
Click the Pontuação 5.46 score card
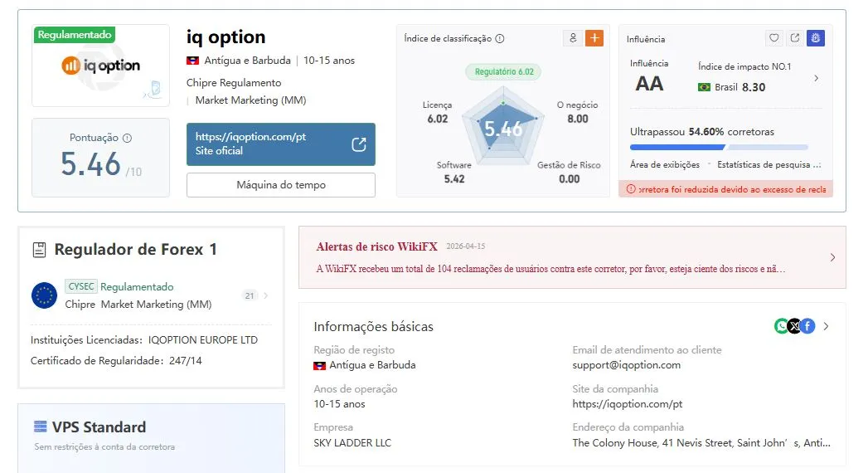tap(101, 158)
